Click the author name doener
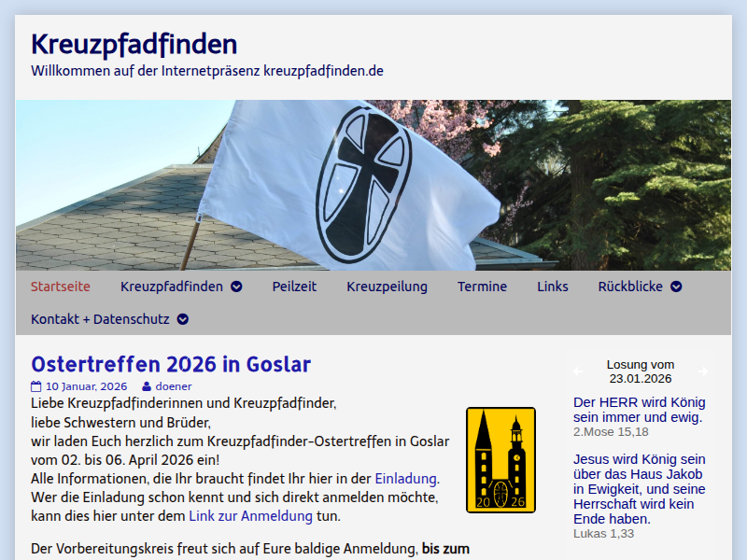The height and width of the screenshot is (560, 747). click(175, 385)
